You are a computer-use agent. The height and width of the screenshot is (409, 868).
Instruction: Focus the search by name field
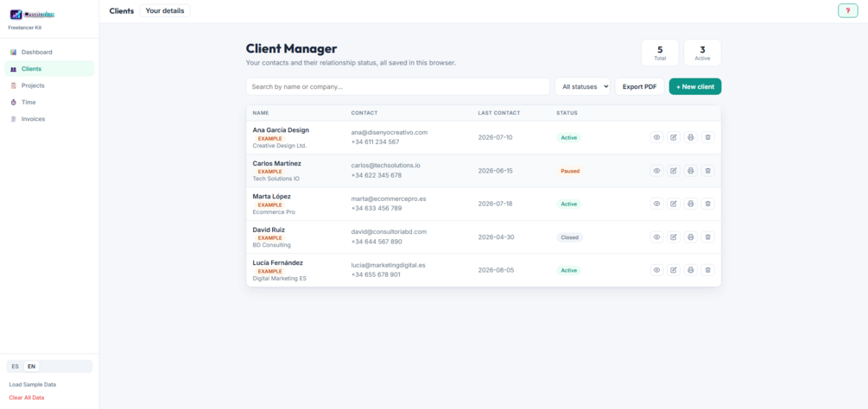coord(397,86)
